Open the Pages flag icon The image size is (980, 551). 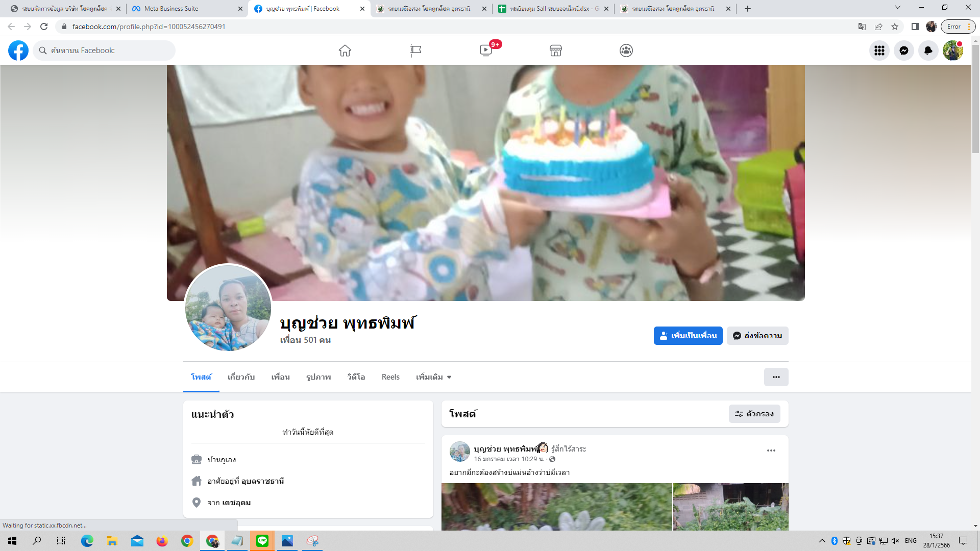point(415,51)
